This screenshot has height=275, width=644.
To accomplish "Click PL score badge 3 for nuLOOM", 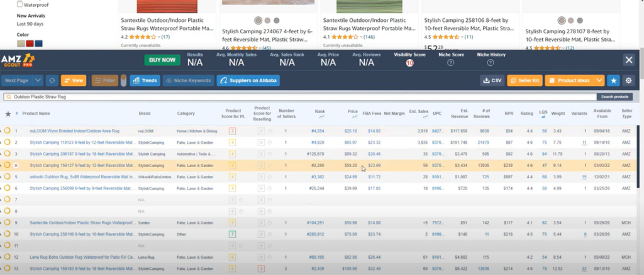I will tap(232, 131).
